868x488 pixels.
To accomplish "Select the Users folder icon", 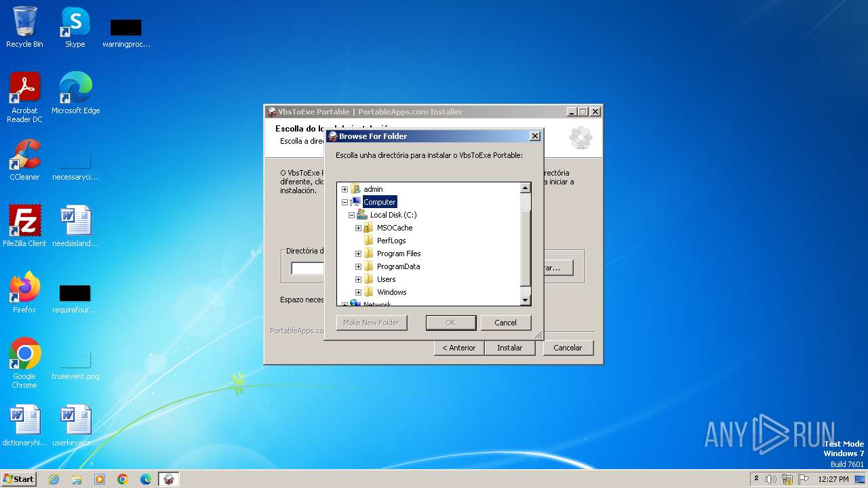I will coord(368,279).
